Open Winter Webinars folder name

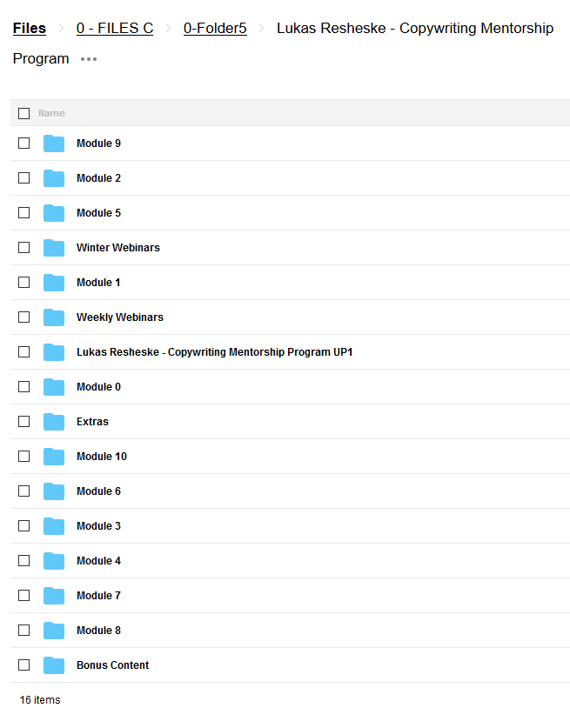click(118, 248)
